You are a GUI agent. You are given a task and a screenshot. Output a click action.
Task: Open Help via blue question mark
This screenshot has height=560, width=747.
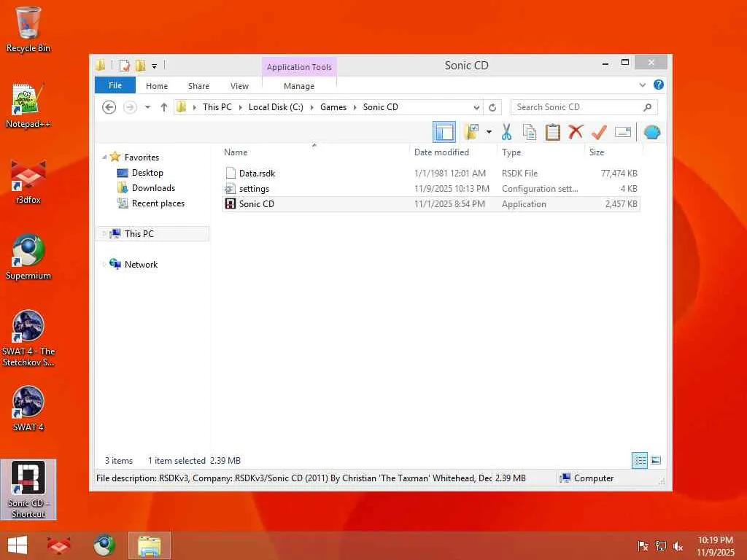coord(659,85)
